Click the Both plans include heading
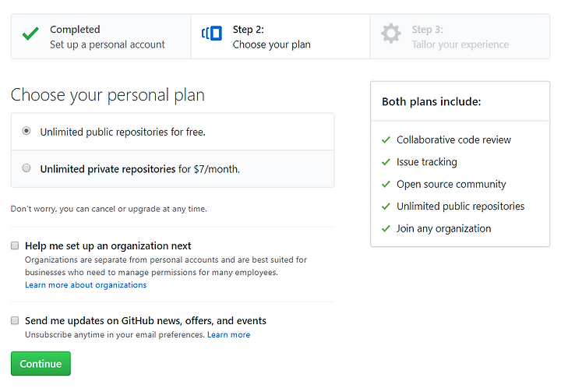Screen dimensions: 561x392 [432, 101]
